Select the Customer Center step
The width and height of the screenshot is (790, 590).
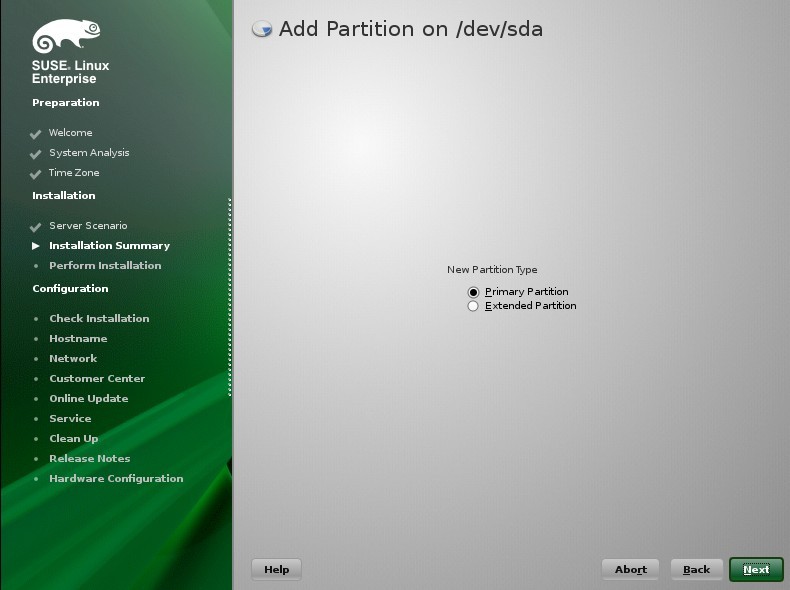click(97, 378)
